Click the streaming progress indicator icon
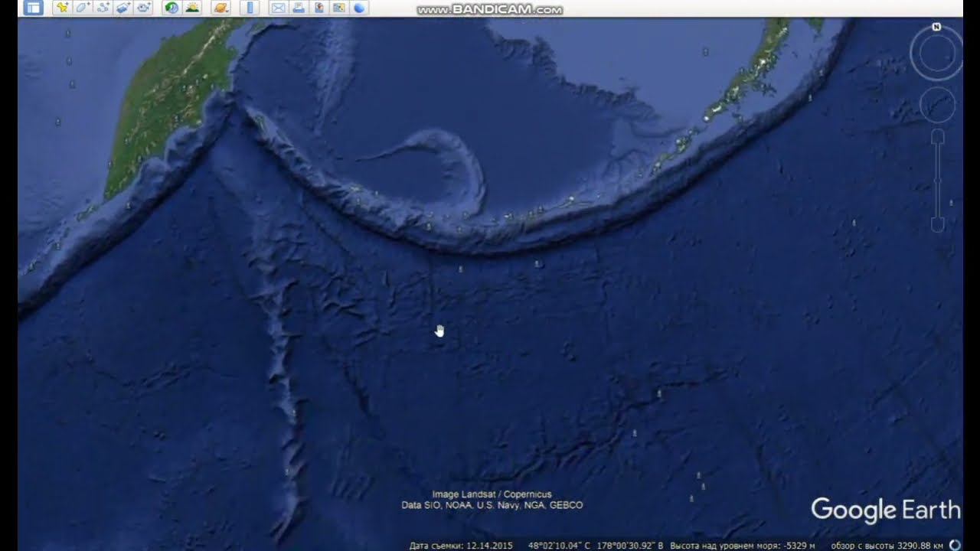 955,545
